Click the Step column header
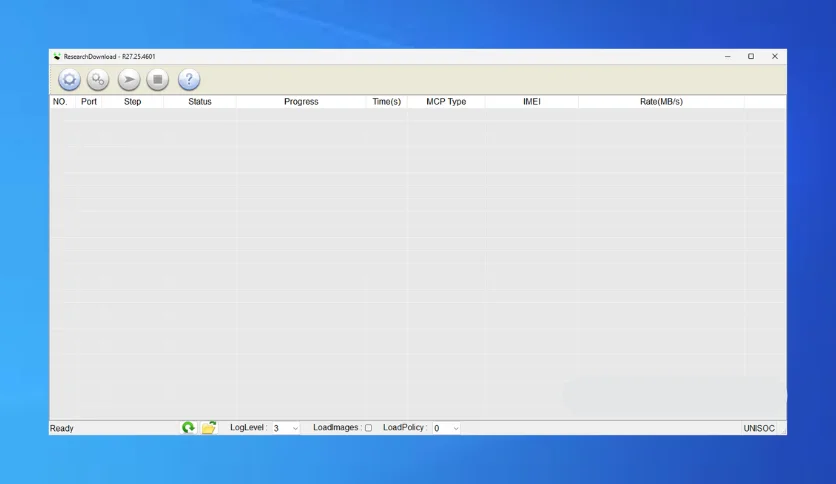The height and width of the screenshot is (484, 836). pyautogui.click(x=132, y=102)
